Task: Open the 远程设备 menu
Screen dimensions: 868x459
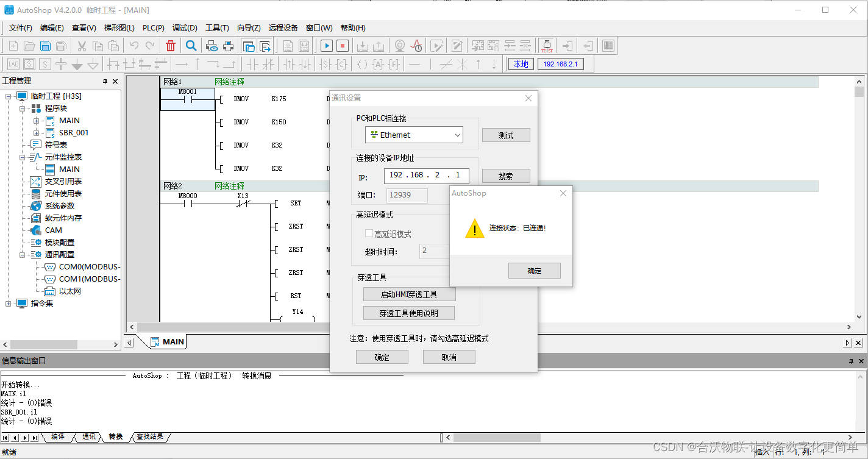Action: point(283,28)
